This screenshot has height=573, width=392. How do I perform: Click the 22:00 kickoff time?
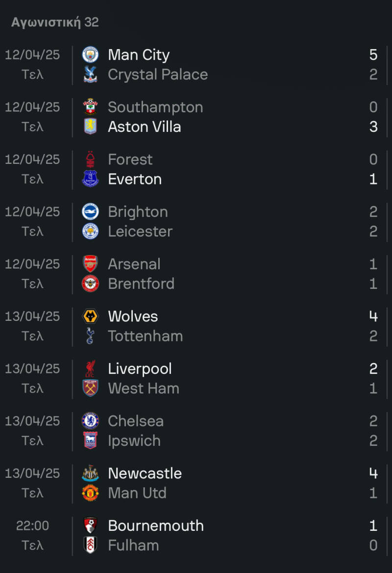click(x=32, y=525)
